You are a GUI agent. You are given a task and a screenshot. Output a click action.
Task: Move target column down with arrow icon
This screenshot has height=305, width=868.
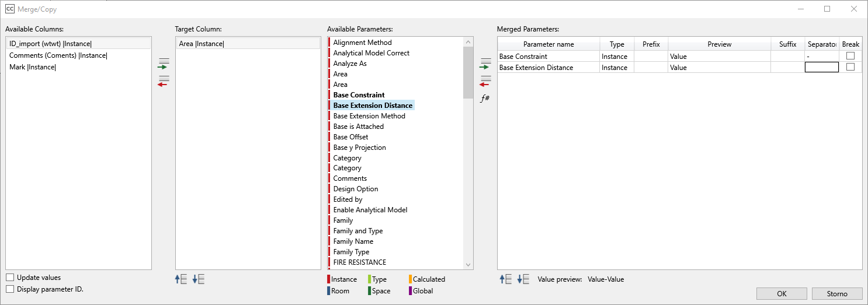pyautogui.click(x=199, y=279)
